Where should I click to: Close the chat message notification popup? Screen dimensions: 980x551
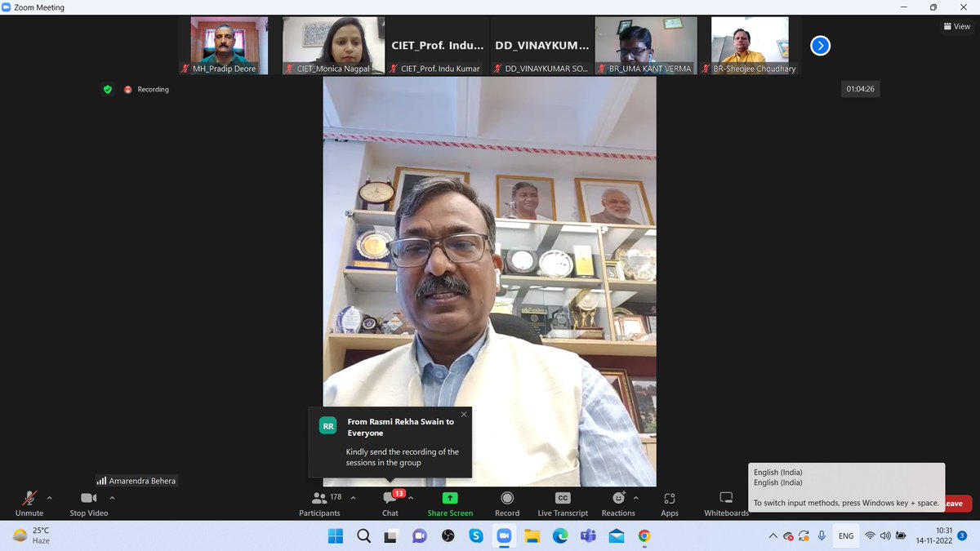(464, 415)
